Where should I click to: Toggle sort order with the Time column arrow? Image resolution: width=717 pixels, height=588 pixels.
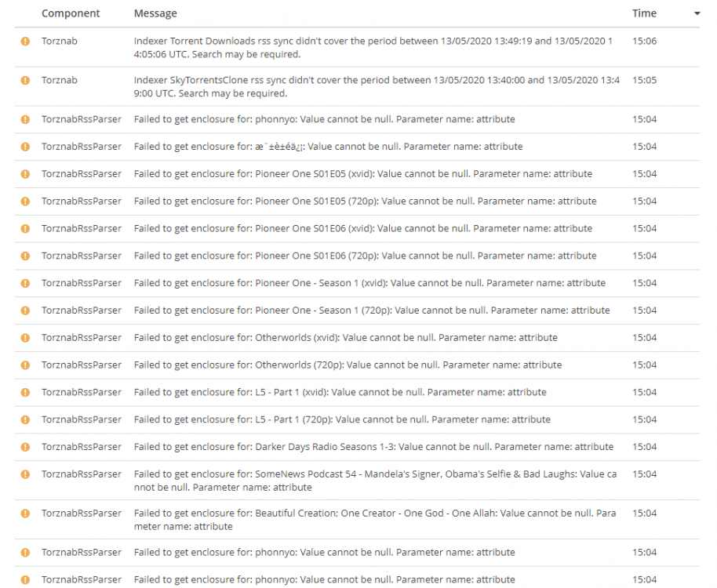[x=697, y=13]
